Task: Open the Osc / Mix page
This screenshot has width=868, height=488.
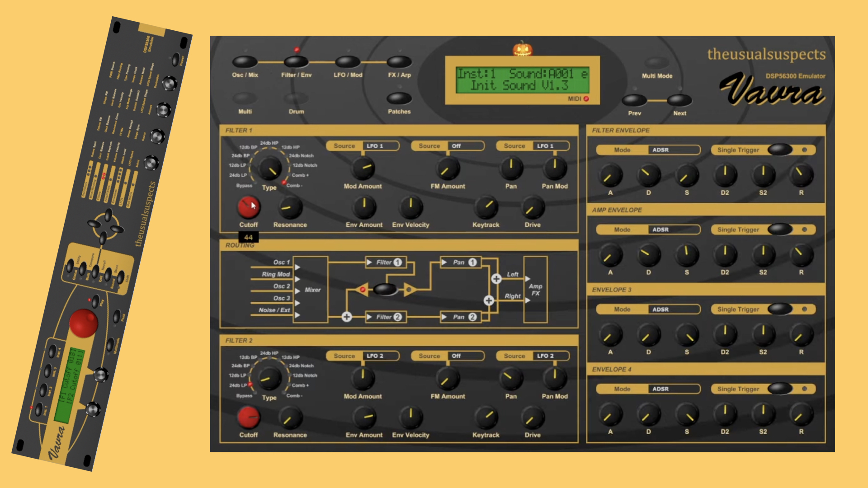Action: click(x=245, y=62)
